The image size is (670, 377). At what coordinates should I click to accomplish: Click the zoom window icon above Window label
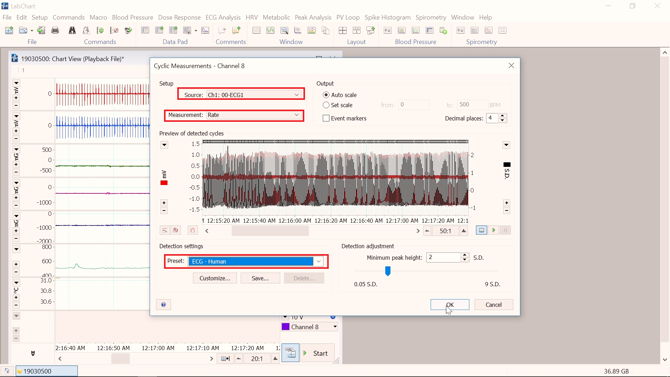(284, 30)
